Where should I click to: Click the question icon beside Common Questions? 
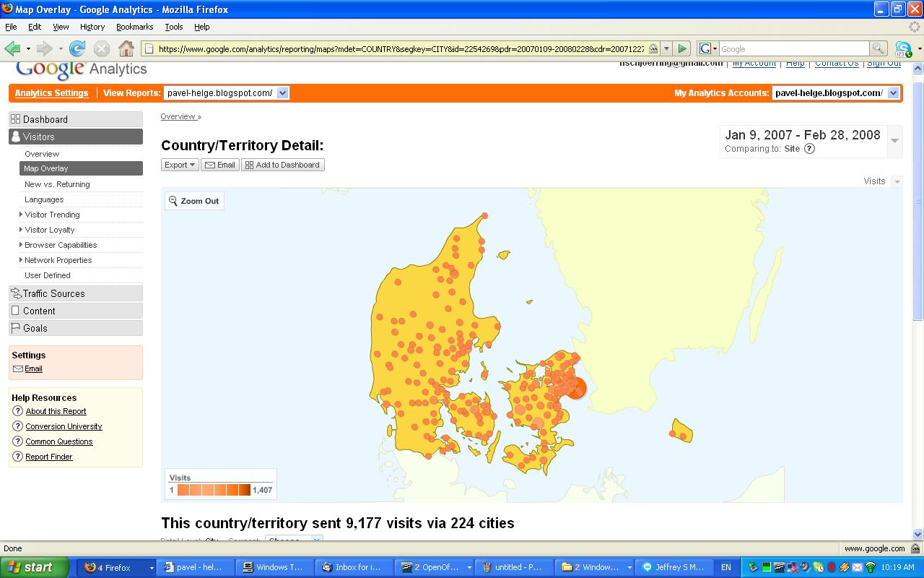click(x=18, y=441)
